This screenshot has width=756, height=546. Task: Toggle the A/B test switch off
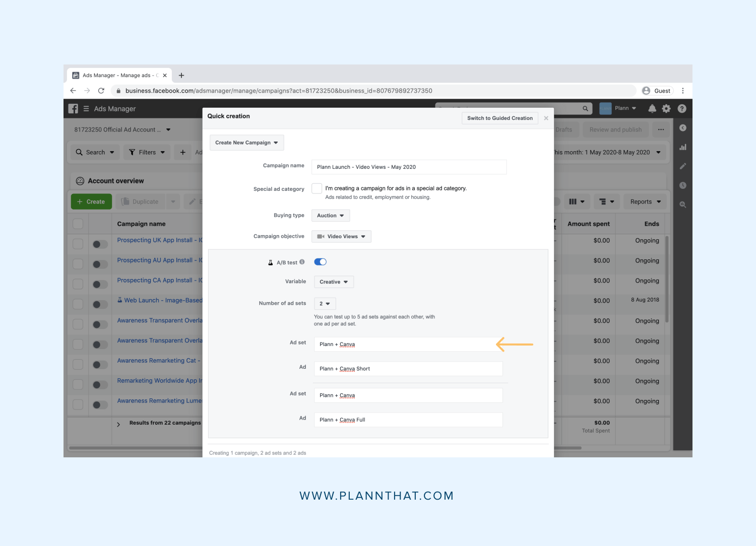(321, 262)
